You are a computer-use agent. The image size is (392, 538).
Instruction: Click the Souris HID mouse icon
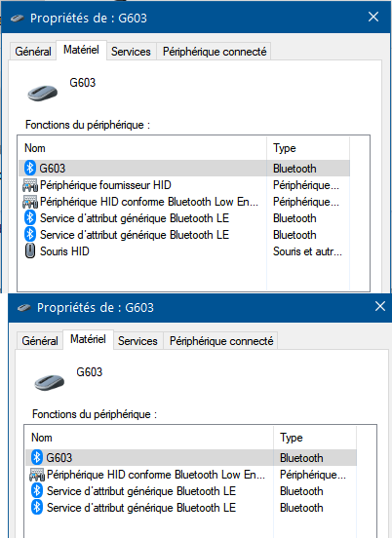tap(30, 251)
